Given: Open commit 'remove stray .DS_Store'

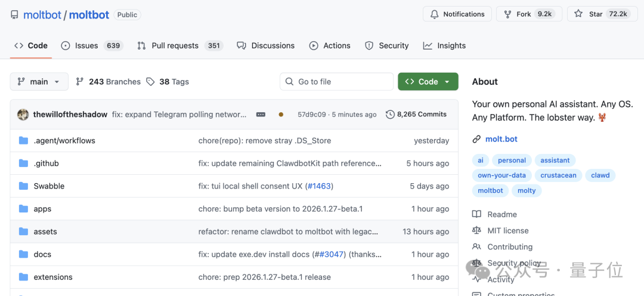Looking at the screenshot, I should (x=265, y=141).
